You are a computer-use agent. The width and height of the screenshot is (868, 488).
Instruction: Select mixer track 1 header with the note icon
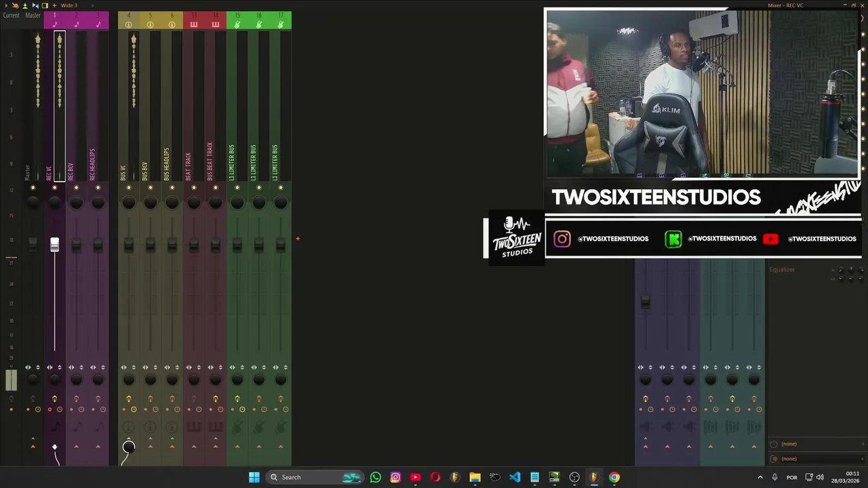(x=55, y=20)
